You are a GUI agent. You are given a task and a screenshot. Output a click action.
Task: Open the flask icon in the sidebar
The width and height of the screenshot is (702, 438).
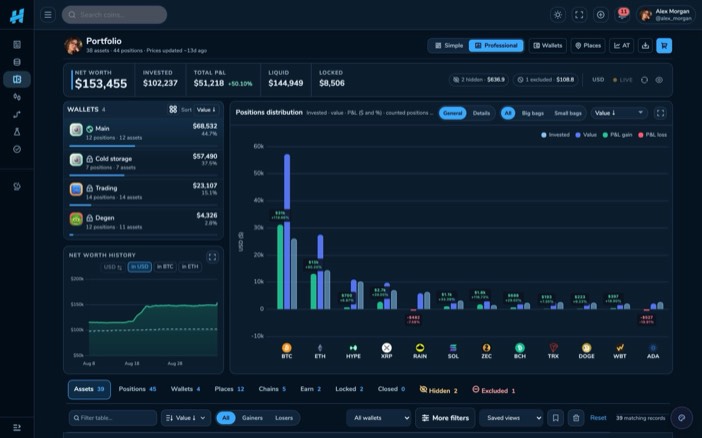pyautogui.click(x=17, y=132)
